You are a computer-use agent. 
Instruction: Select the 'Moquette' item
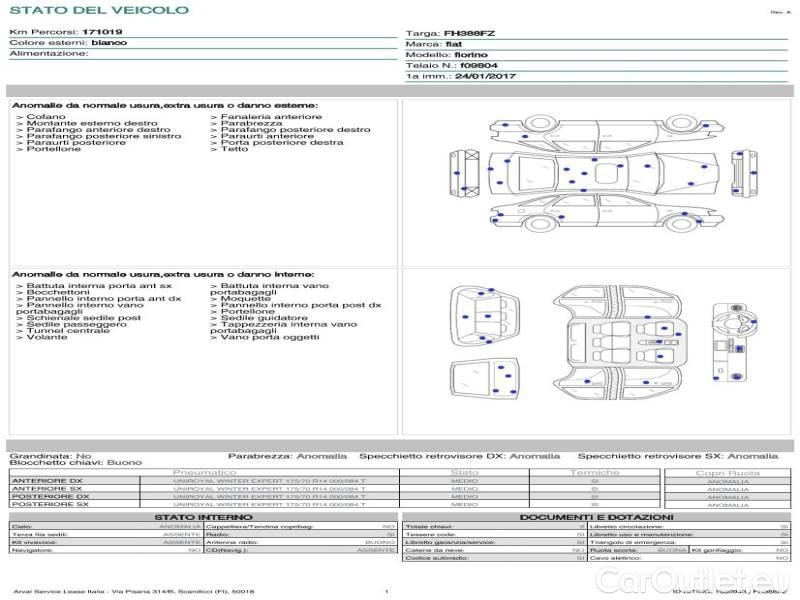(240, 298)
